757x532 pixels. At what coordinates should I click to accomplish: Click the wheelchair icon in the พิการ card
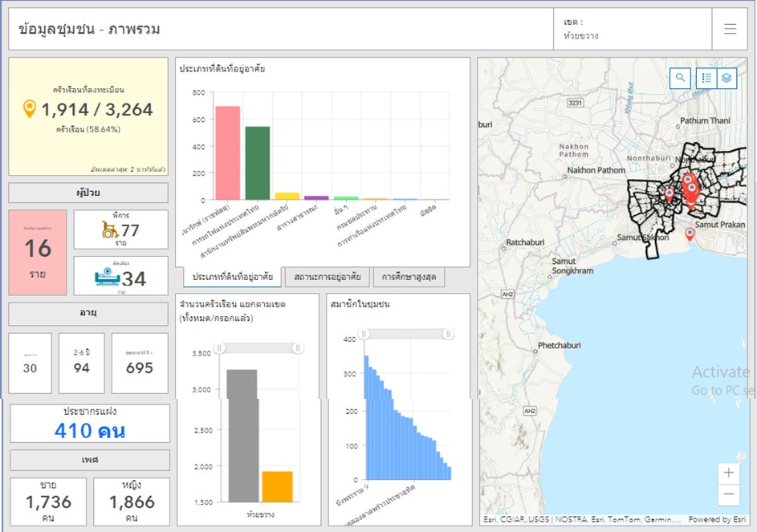point(108,230)
